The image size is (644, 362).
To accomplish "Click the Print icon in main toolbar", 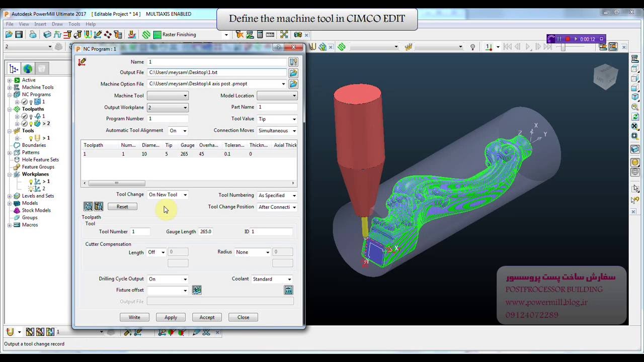I will coord(33,35).
